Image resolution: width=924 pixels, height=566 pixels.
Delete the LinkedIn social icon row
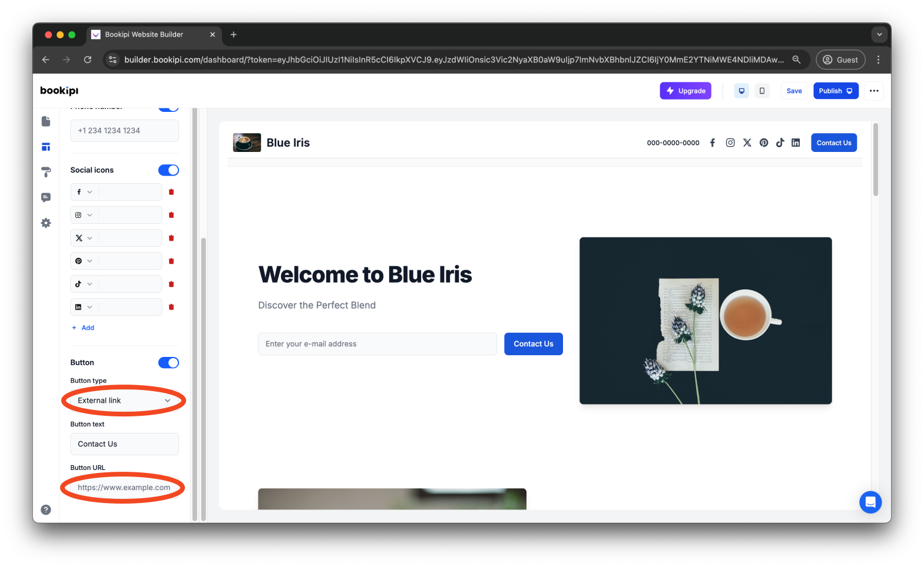[171, 307]
